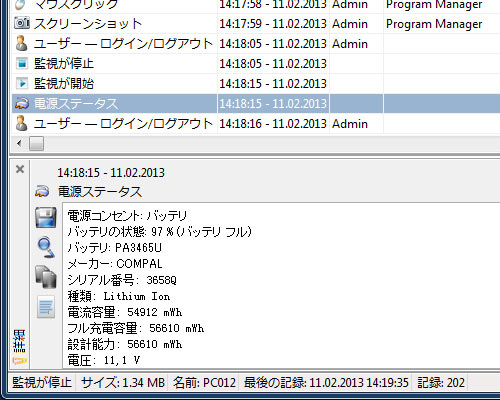Click the horizontal scrollbar left arrow
The height and width of the screenshot is (400, 500).
click(19, 144)
